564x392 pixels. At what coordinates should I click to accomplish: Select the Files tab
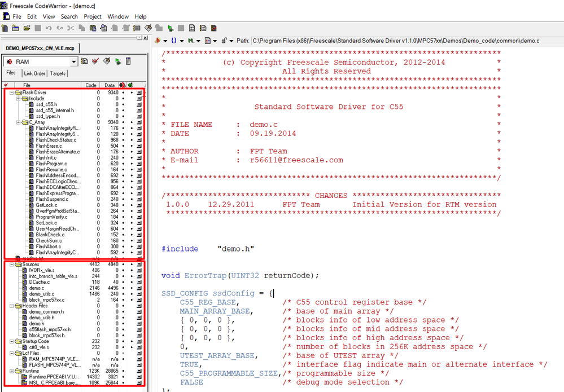11,73
